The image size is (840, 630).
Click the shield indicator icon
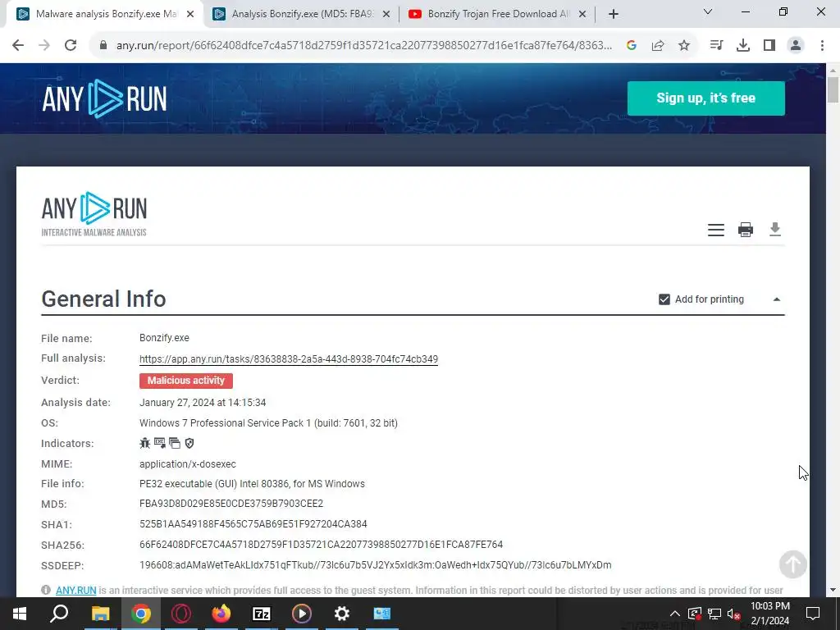tap(189, 443)
